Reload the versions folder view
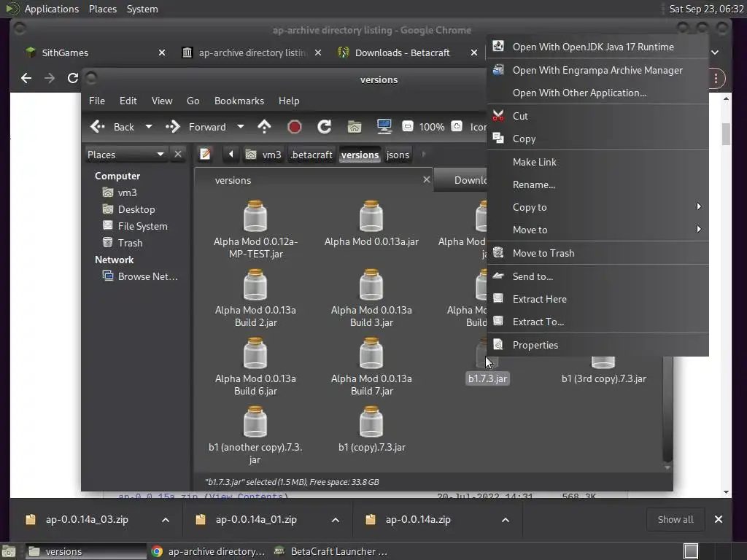Viewport: 747px width, 560px height. pos(325,127)
